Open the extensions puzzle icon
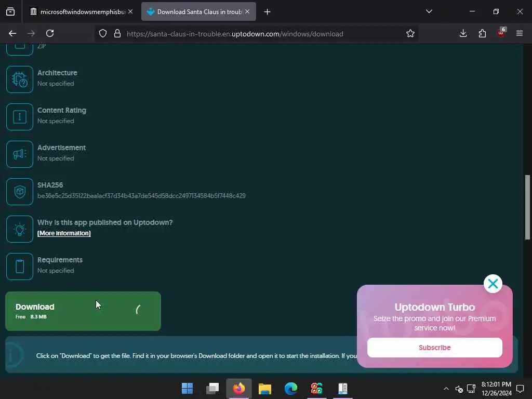This screenshot has height=399, width=532. pyautogui.click(x=482, y=33)
